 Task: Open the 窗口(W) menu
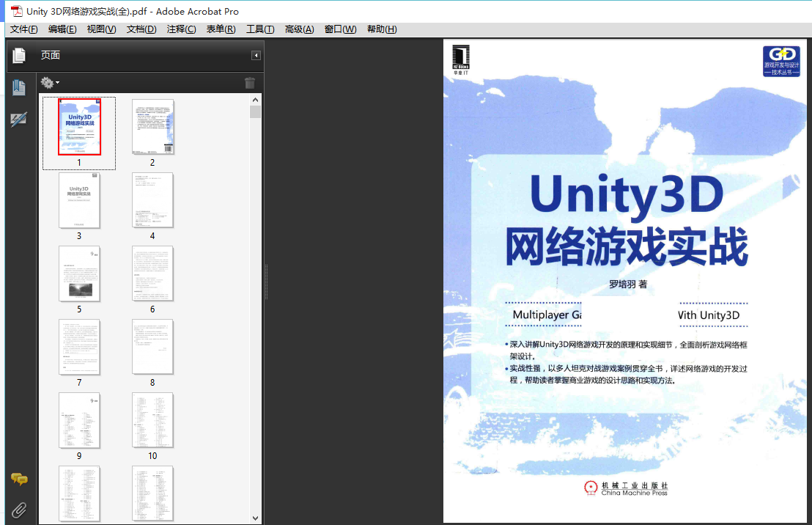pyautogui.click(x=340, y=29)
